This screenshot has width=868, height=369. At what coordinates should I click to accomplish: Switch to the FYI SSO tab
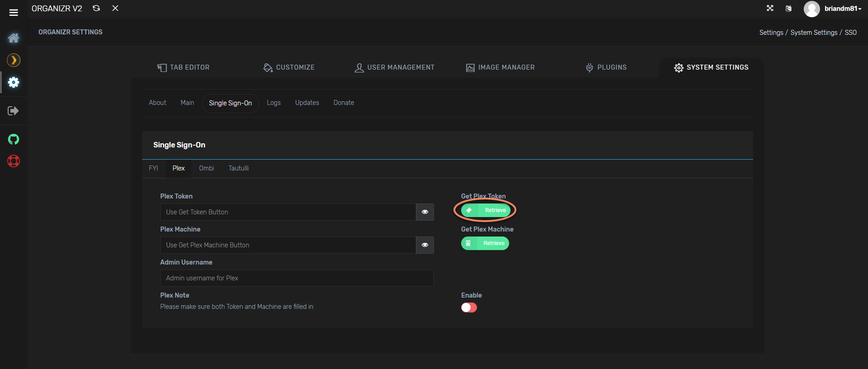pos(153,168)
